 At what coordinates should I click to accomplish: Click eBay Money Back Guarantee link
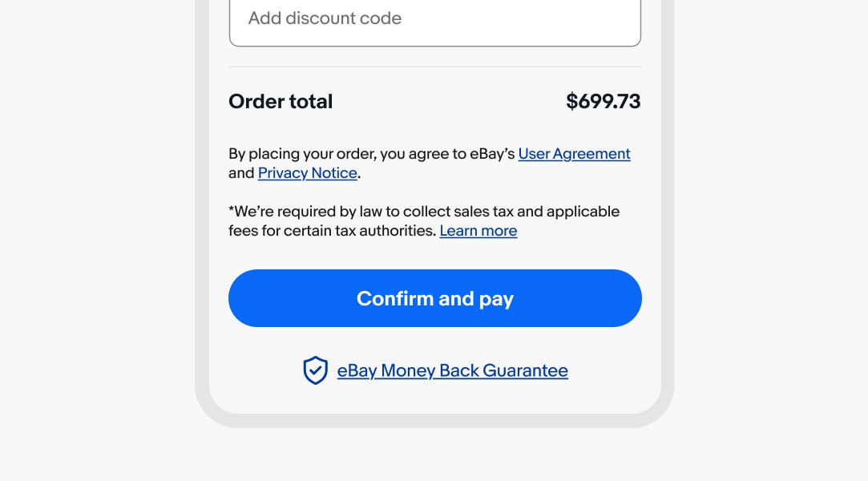point(452,370)
